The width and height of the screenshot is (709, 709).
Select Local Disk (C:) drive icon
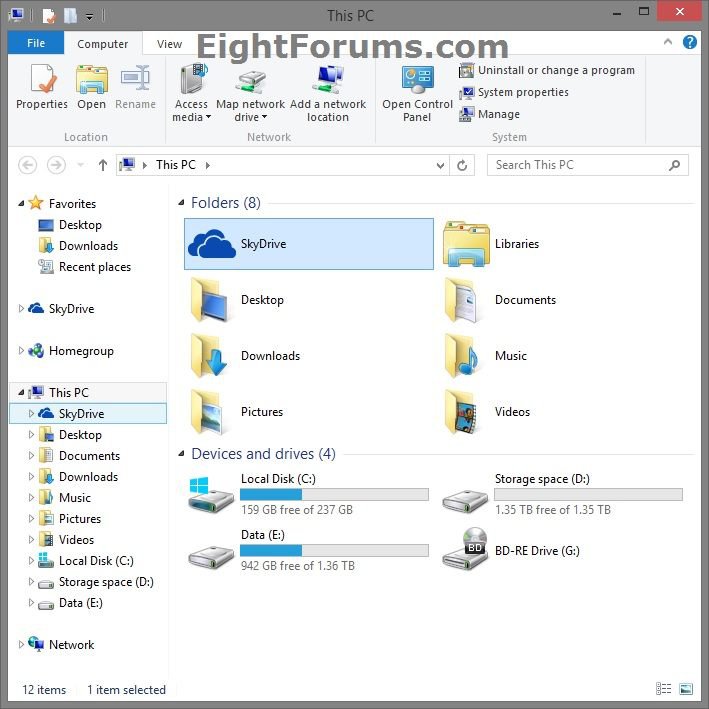(211, 494)
